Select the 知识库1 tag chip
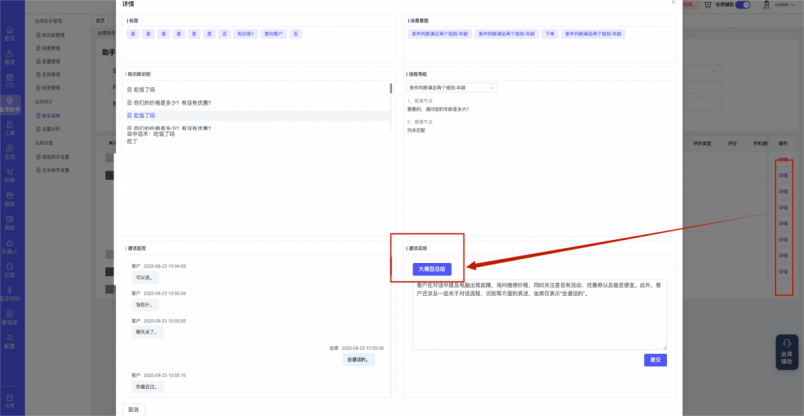The width and height of the screenshot is (804, 416). pos(245,34)
